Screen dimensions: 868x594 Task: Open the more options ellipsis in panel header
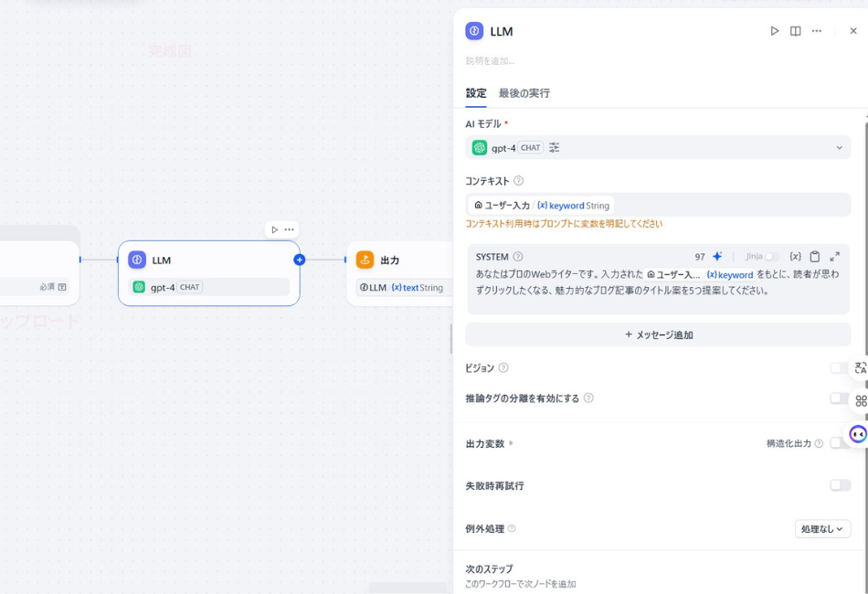tap(818, 30)
